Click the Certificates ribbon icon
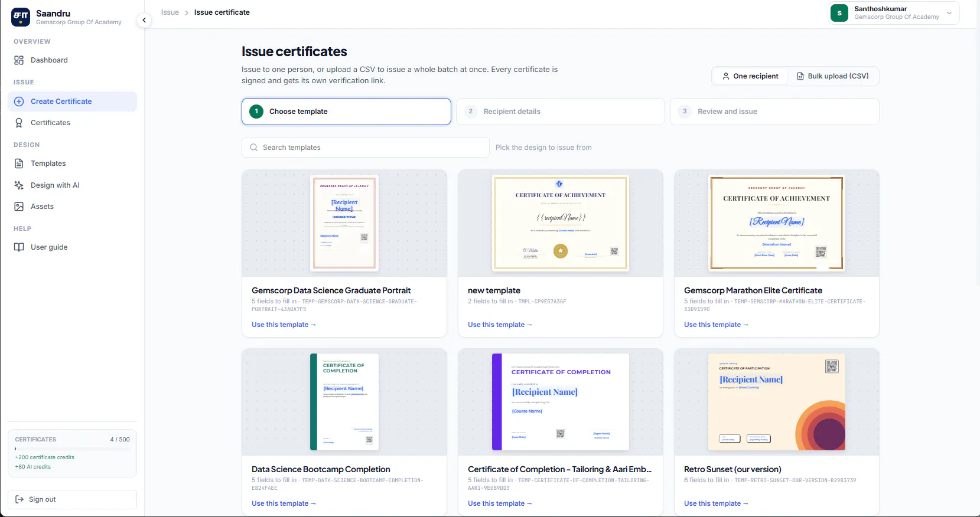Image resolution: width=980 pixels, height=517 pixels. point(19,123)
